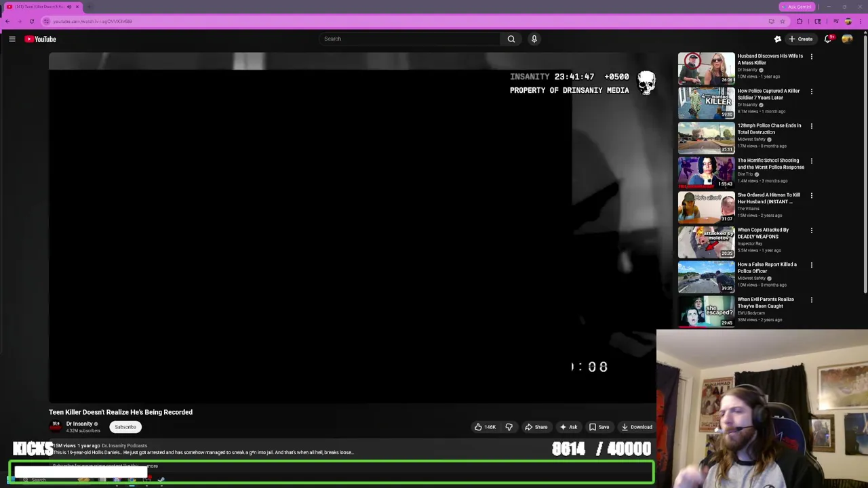Click the 'Midwest Safety' channel under 128mph video
This screenshot has width=868, height=488.
point(751,140)
